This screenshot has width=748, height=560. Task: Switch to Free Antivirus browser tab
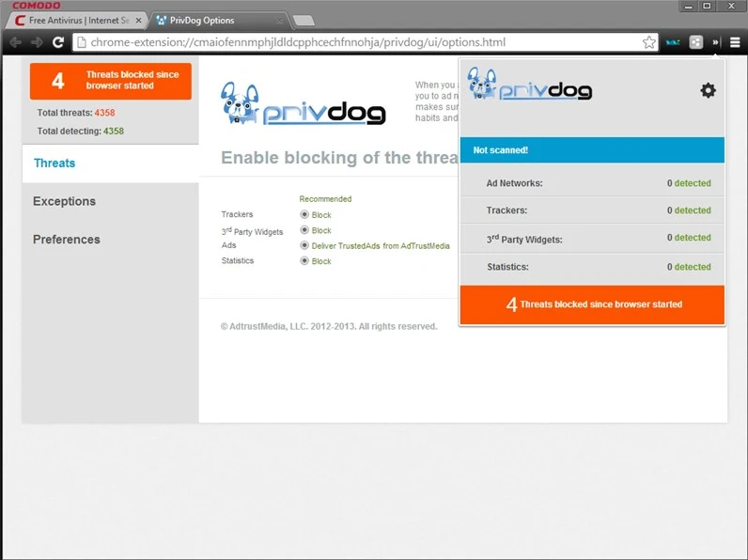[x=79, y=21]
